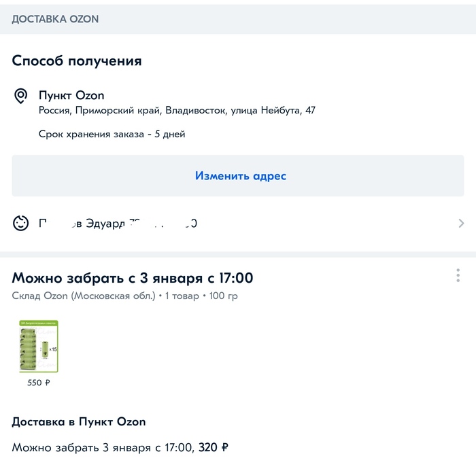476x473 pixels.
Task: Click the 320 ₽ delivery cost
Action: 214,447
